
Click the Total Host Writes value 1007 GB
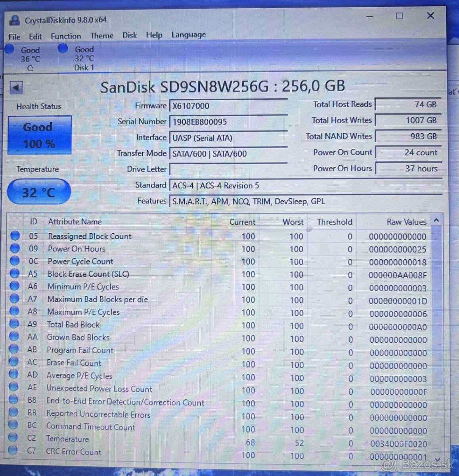click(408, 120)
